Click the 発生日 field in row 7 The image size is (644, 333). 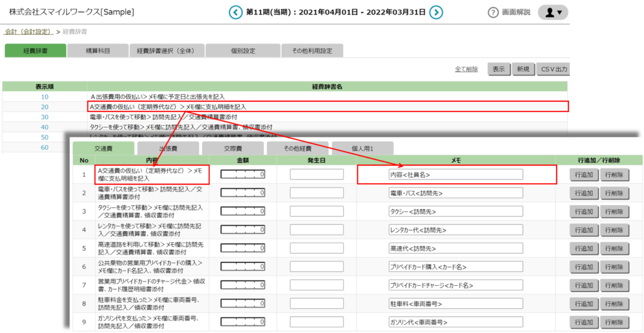(x=317, y=285)
